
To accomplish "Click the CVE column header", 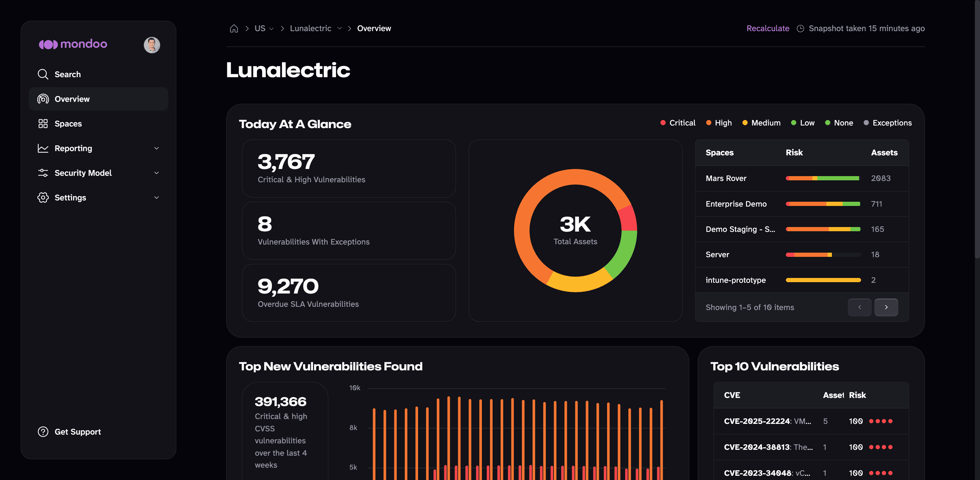I will [732, 395].
